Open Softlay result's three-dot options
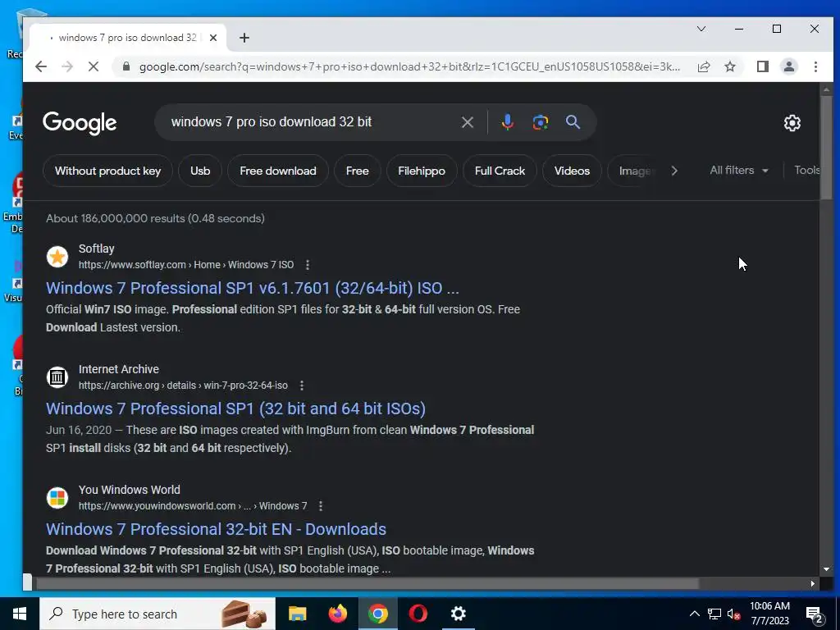The width and height of the screenshot is (840, 630). pyautogui.click(x=307, y=265)
